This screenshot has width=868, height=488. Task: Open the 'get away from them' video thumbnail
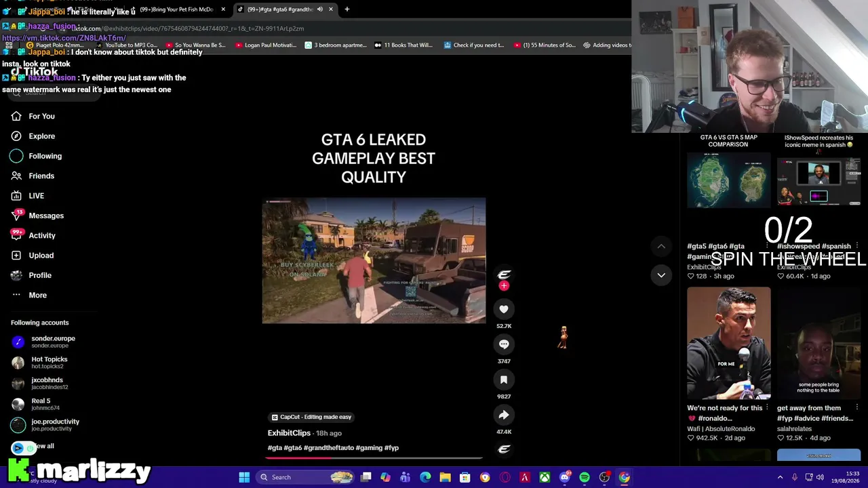point(818,343)
